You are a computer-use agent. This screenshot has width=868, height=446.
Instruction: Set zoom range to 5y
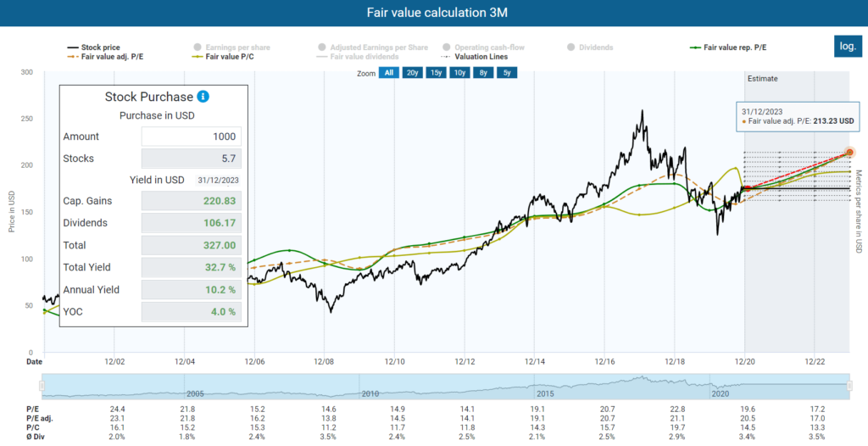pos(507,73)
